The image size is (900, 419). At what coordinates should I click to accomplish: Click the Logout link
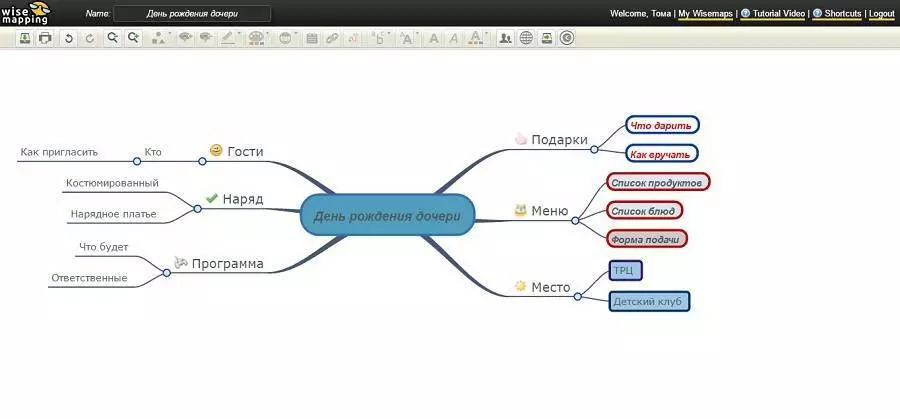coord(881,14)
